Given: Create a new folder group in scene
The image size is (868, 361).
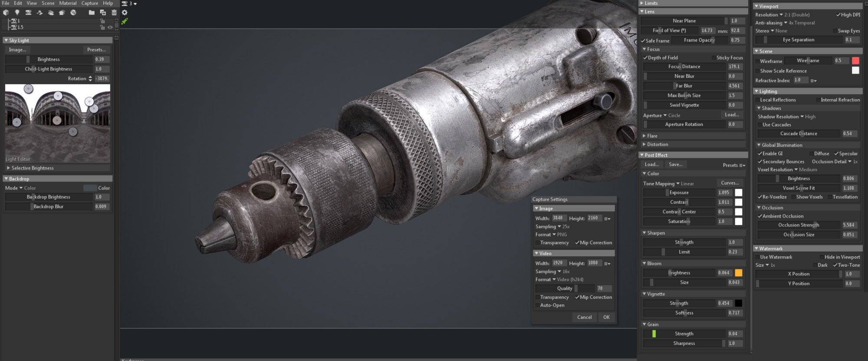Looking at the screenshot, I should point(92,13).
